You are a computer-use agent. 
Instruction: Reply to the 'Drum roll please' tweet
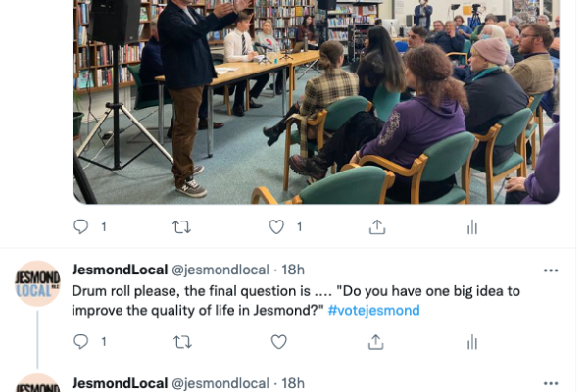81,342
